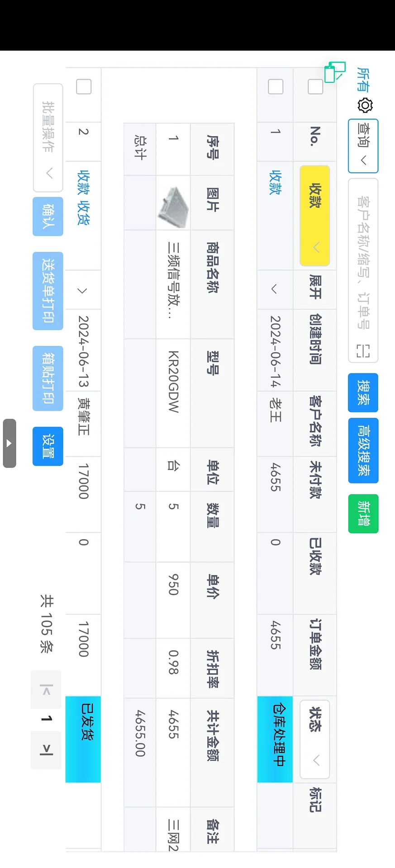This screenshot has width=395, height=868.
Task: Toggle the select-all checkbox in the header
Action: tap(315, 87)
